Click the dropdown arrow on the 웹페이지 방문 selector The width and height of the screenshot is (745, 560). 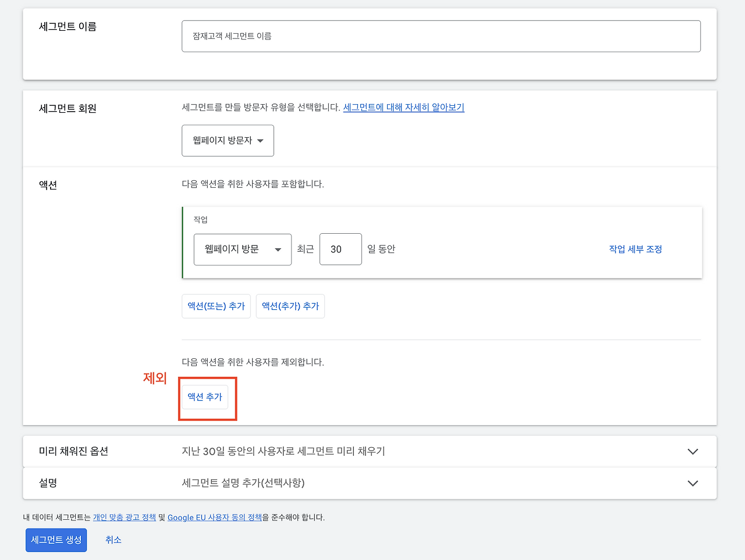point(279,249)
